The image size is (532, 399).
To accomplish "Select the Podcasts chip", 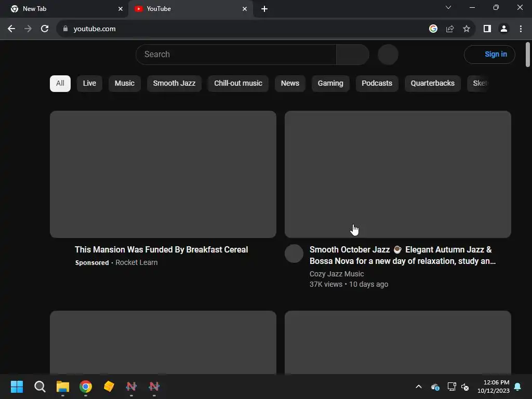I will click(377, 84).
